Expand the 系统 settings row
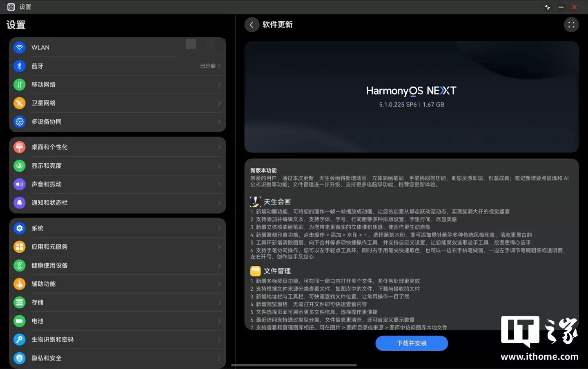 (x=219, y=228)
